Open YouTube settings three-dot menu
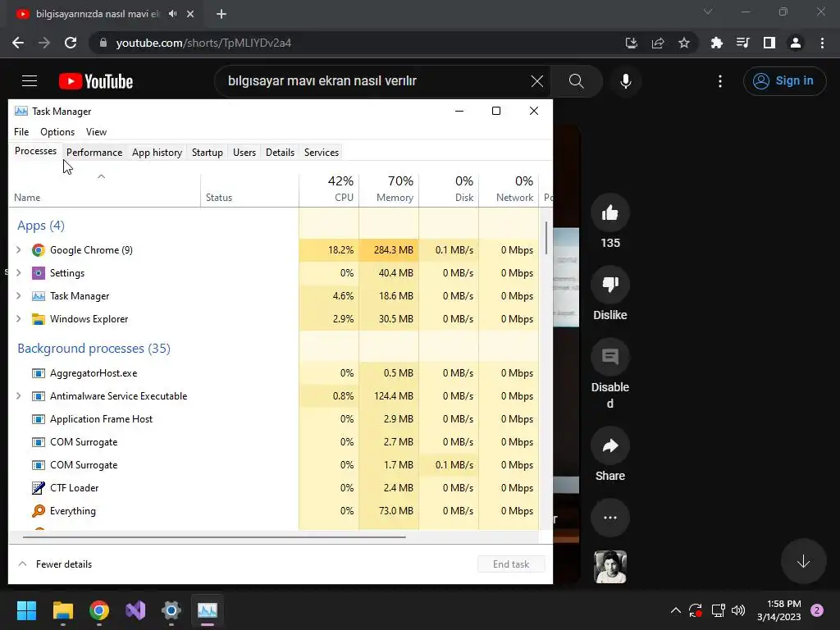Screen dimensions: 840x630 tap(720, 81)
